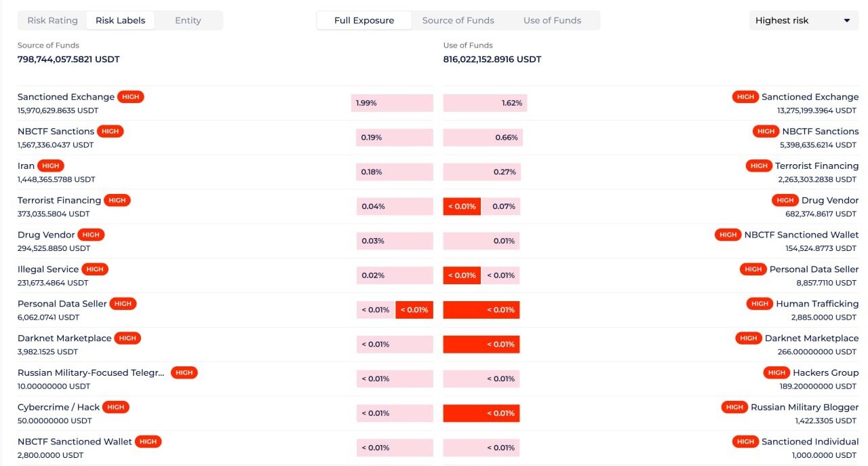The image size is (868, 466).
Task: Switch to the Risk Rating tab
Action: pos(52,20)
